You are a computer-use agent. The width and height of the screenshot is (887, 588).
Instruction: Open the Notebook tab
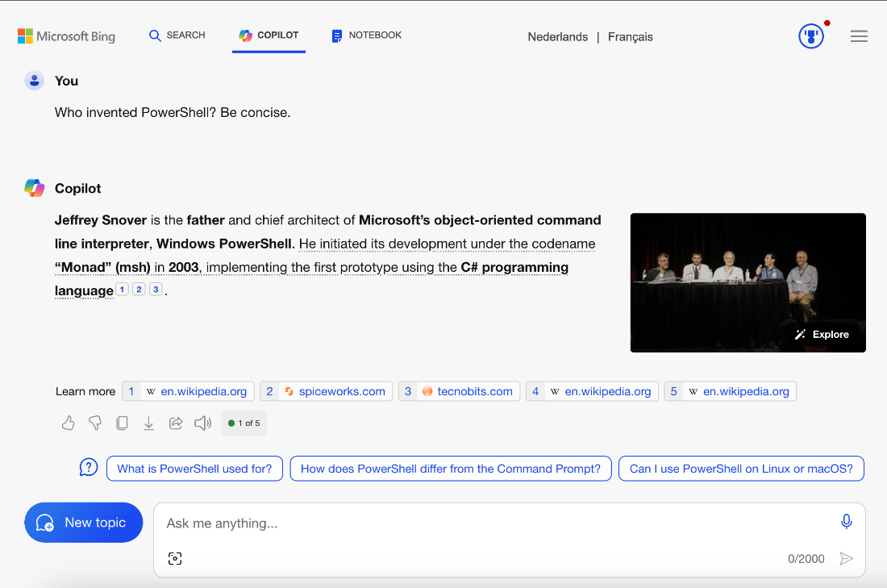tap(366, 35)
